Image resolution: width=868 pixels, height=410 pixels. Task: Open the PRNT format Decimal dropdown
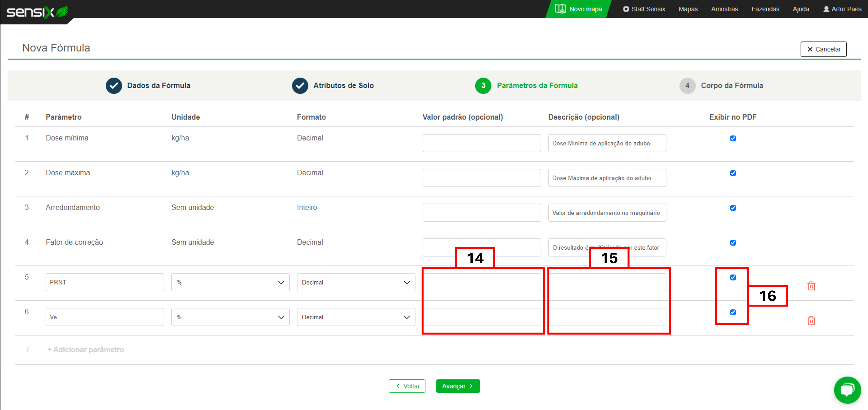[355, 282]
